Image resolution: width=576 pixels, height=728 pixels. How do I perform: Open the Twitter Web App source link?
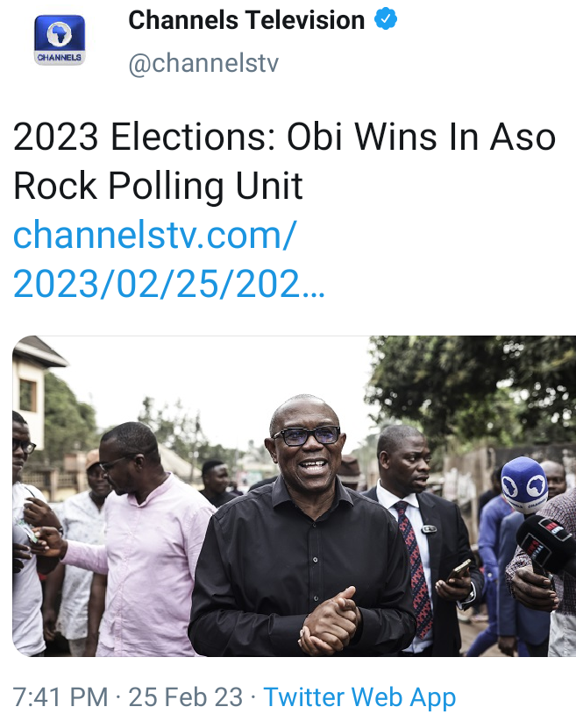coord(359,697)
